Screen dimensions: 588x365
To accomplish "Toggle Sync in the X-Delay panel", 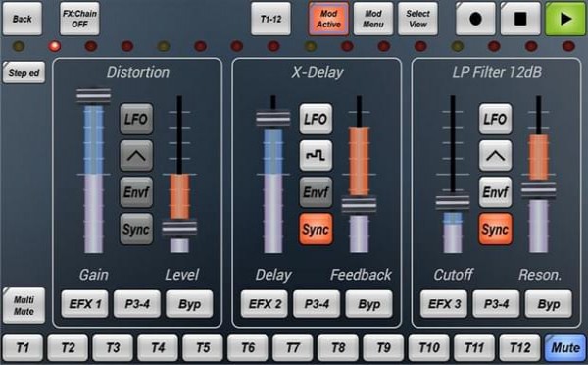I will pyautogui.click(x=316, y=229).
